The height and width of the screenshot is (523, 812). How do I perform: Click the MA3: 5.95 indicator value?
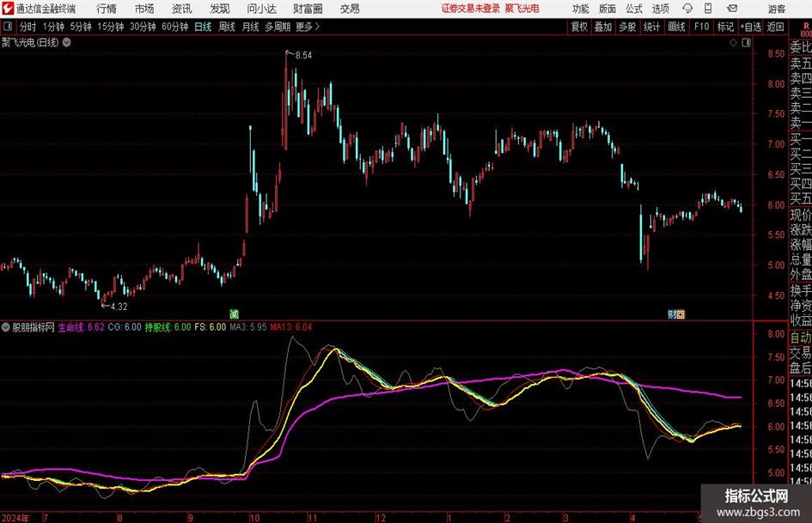point(248,327)
